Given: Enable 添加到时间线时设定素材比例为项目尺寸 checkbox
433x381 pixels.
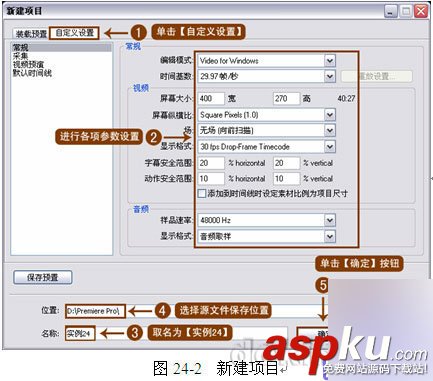Looking at the screenshot, I should [202, 193].
